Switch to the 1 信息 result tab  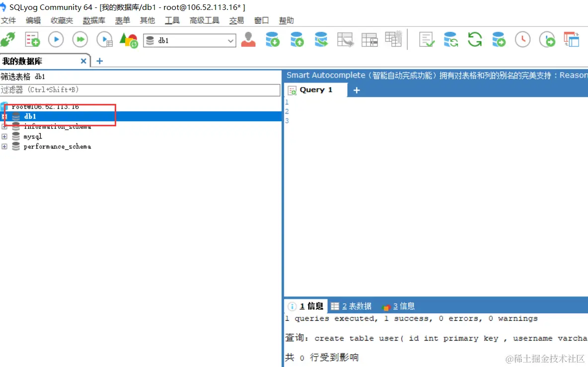tap(306, 306)
